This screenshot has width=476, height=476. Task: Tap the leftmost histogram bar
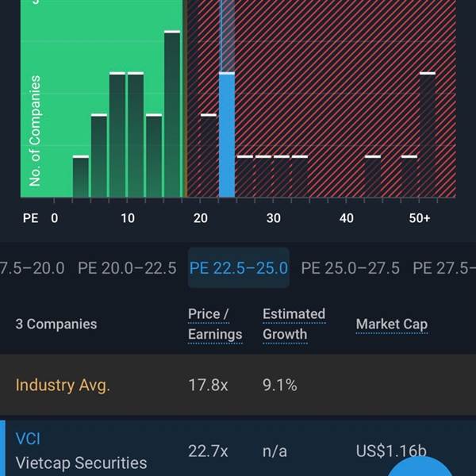tap(81, 177)
